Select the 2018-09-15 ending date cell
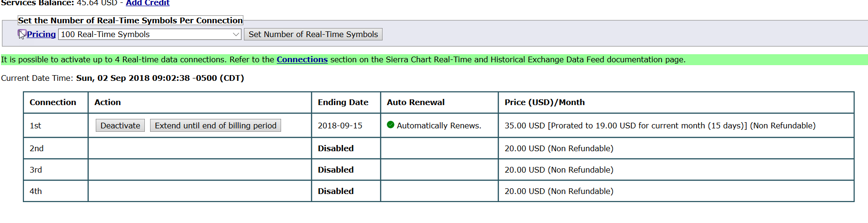 pos(340,126)
